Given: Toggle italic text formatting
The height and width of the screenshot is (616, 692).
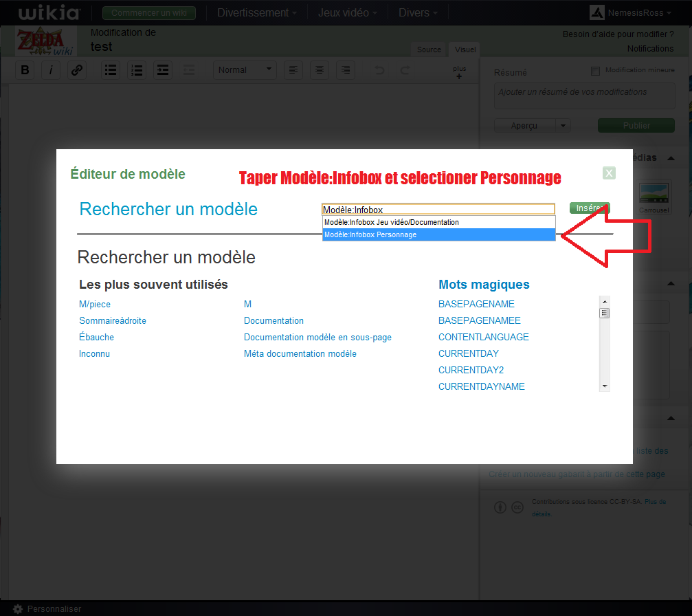Looking at the screenshot, I should 51,70.
